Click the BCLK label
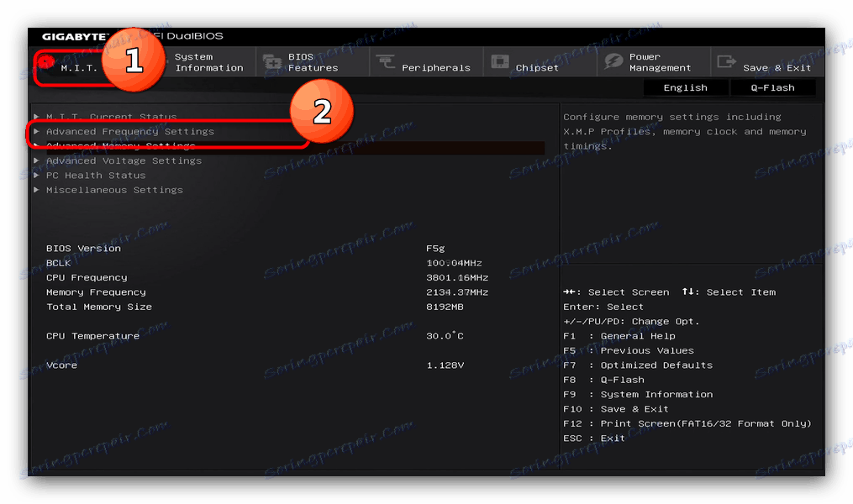853x504 pixels. coord(59,263)
